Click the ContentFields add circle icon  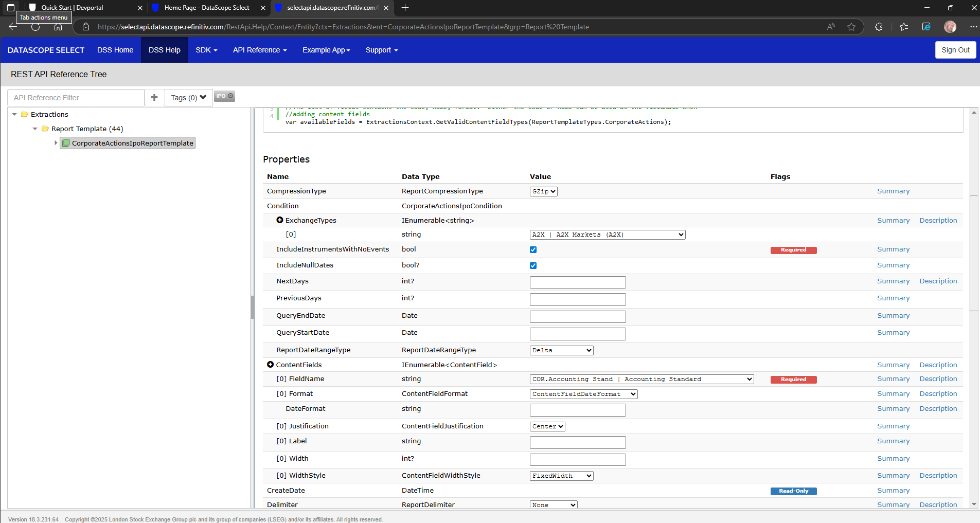(x=271, y=365)
